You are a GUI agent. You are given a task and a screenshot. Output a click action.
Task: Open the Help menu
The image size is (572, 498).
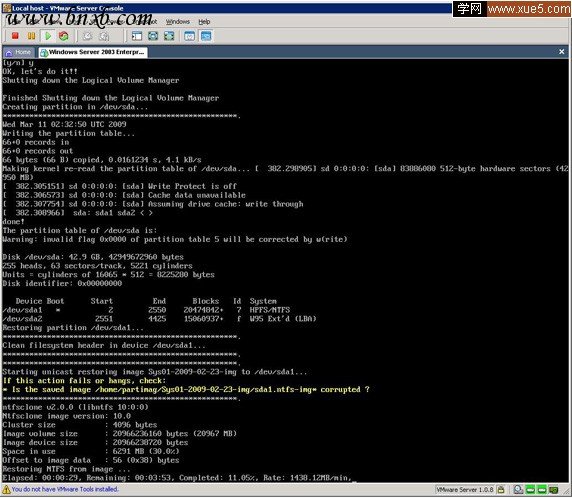click(x=204, y=22)
